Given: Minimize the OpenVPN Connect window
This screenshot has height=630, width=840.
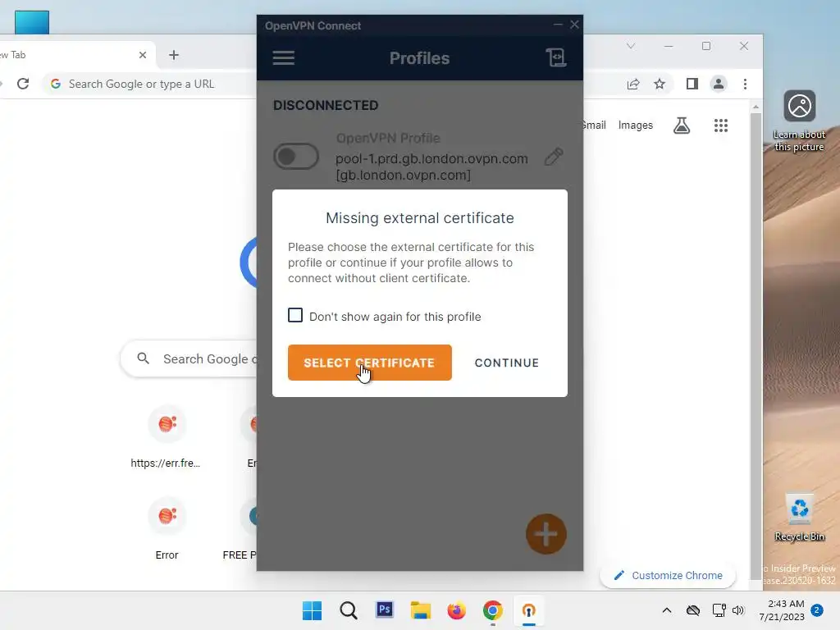Looking at the screenshot, I should point(558,25).
